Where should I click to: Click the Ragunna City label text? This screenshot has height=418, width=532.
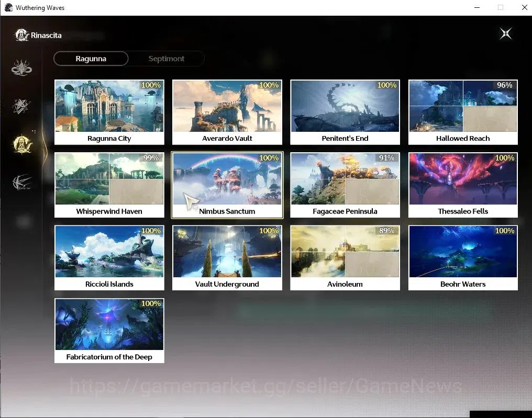point(109,138)
